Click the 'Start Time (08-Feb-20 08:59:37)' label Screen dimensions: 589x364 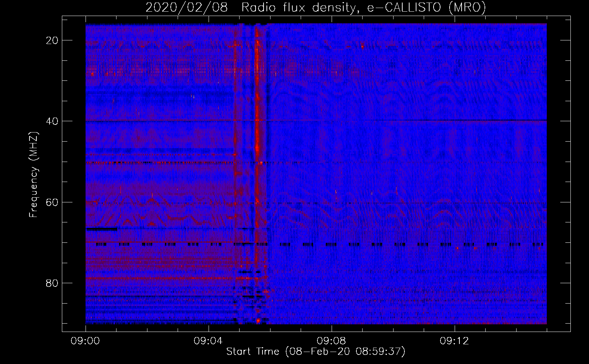[316, 352]
